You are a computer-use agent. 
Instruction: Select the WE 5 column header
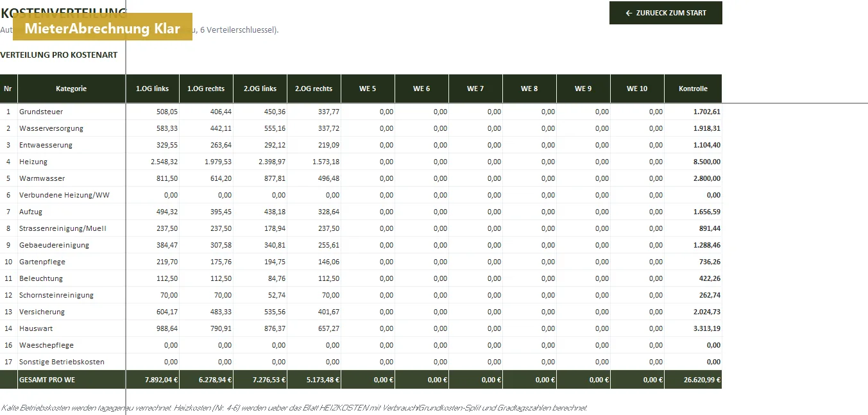click(368, 89)
